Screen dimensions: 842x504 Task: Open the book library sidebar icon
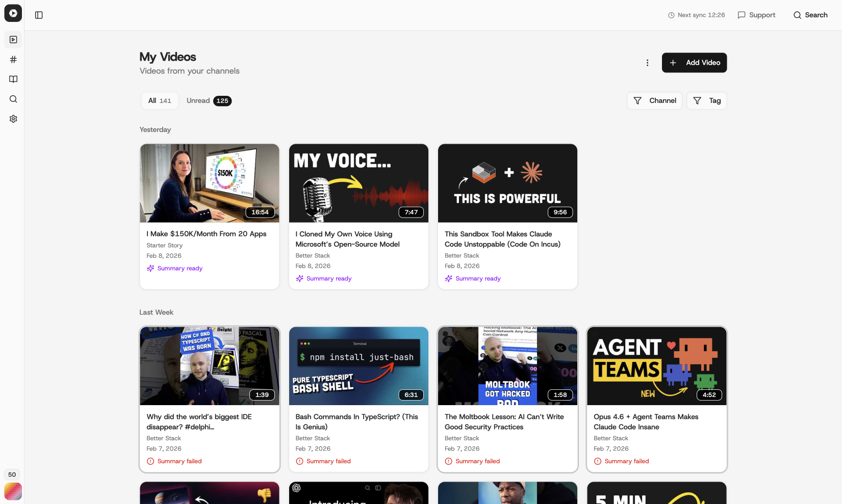[x=13, y=79]
